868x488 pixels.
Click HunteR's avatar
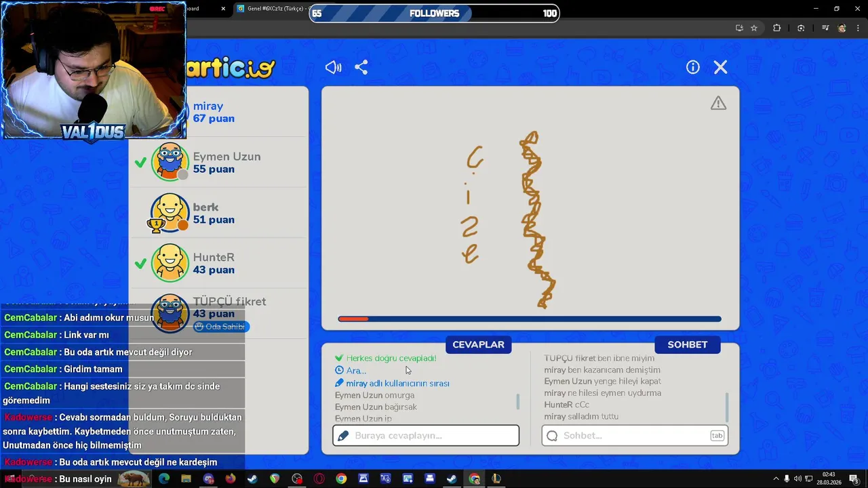170,263
